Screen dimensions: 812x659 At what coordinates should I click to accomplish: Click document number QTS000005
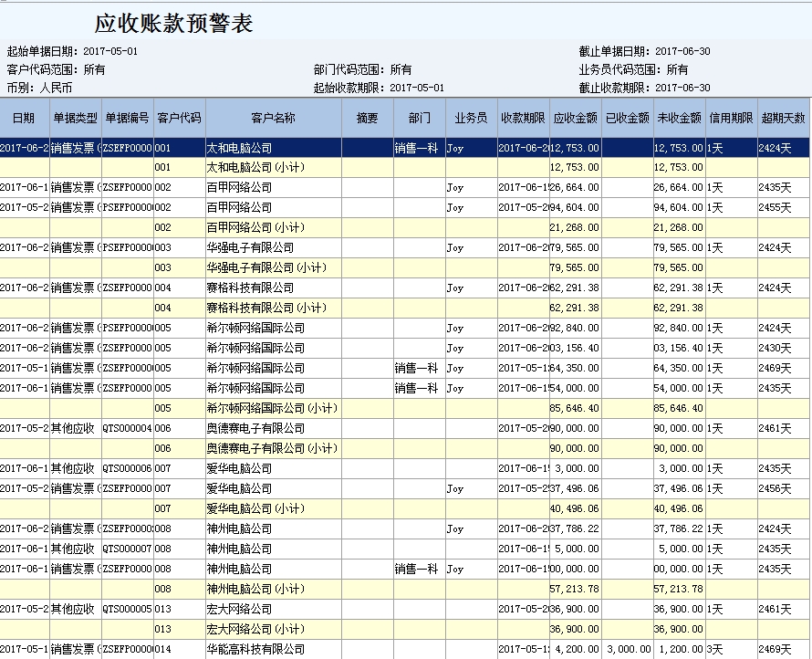pyautogui.click(x=128, y=610)
